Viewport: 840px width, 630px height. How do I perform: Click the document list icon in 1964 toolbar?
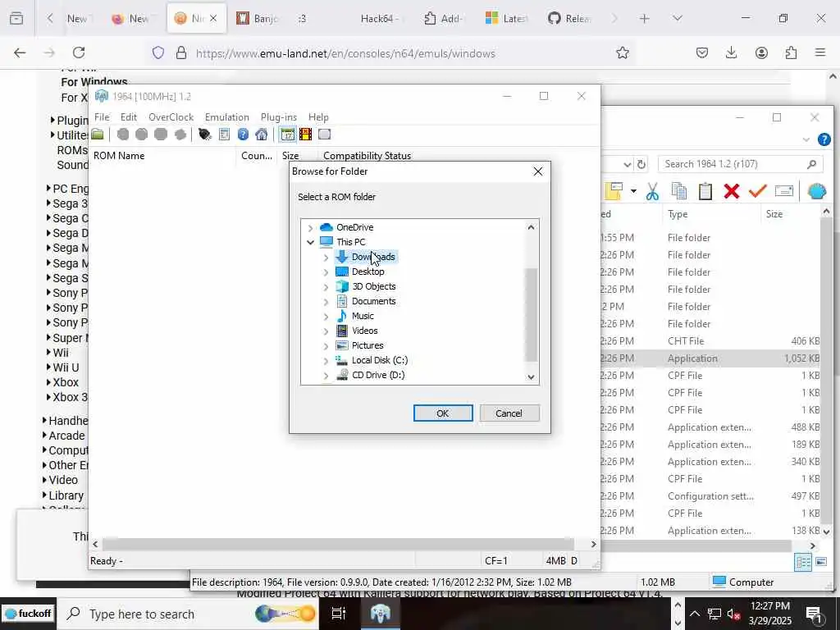[x=224, y=135]
